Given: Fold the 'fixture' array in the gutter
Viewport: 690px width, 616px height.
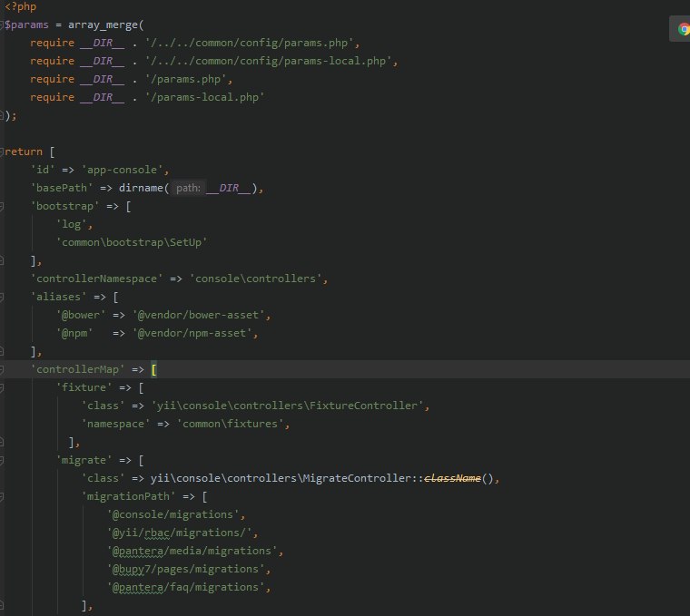Looking at the screenshot, I should (1, 387).
